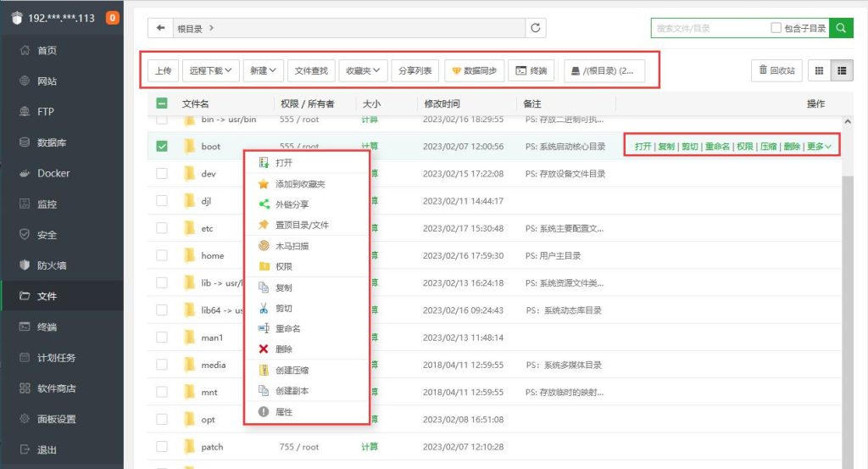
Task: Choose 重命名 from context menu
Action: point(307,328)
